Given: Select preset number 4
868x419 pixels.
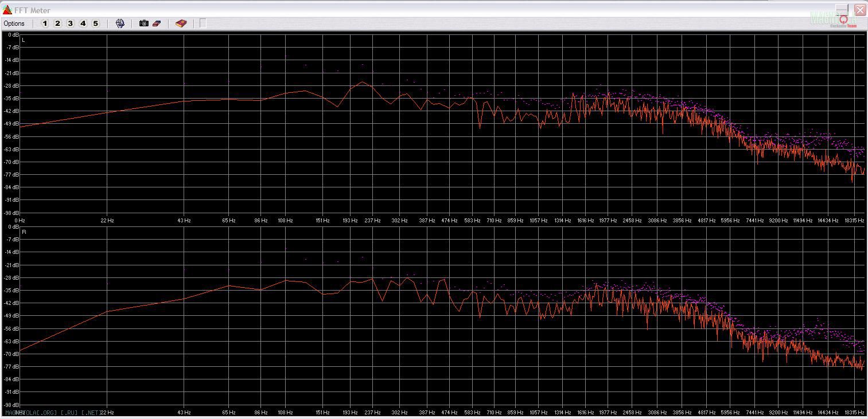Looking at the screenshot, I should pos(83,24).
